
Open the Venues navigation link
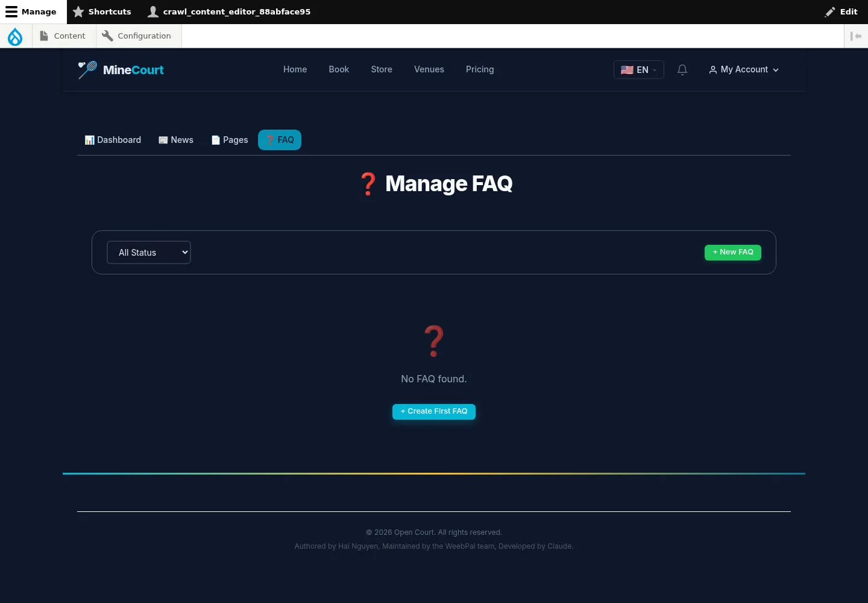[x=429, y=70]
